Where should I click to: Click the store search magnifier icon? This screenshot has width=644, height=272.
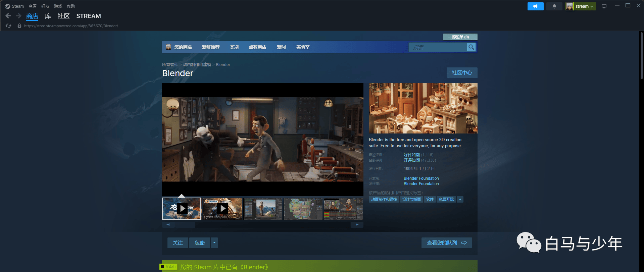click(471, 47)
